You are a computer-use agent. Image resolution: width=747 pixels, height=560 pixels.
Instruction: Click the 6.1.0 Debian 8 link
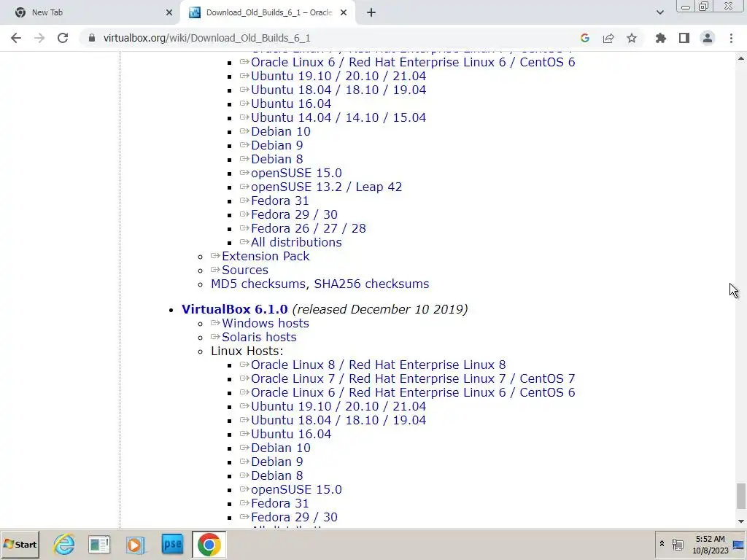pyautogui.click(x=276, y=475)
